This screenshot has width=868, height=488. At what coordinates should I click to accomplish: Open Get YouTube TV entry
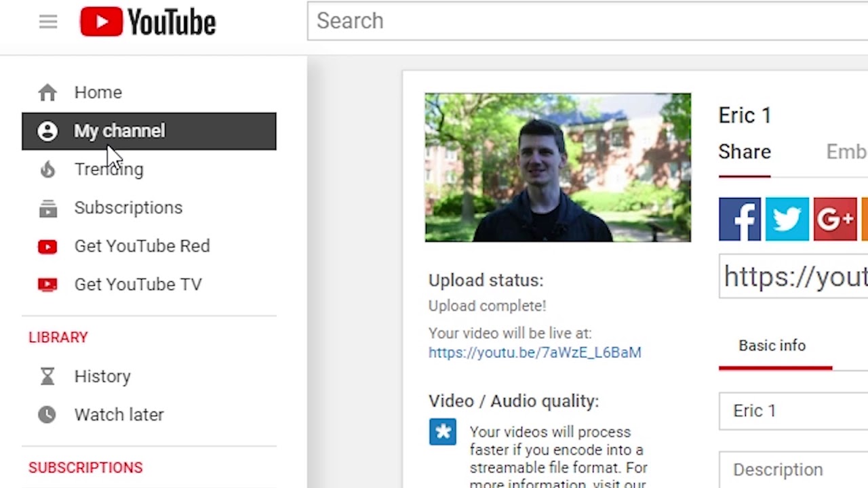pyautogui.click(x=149, y=285)
